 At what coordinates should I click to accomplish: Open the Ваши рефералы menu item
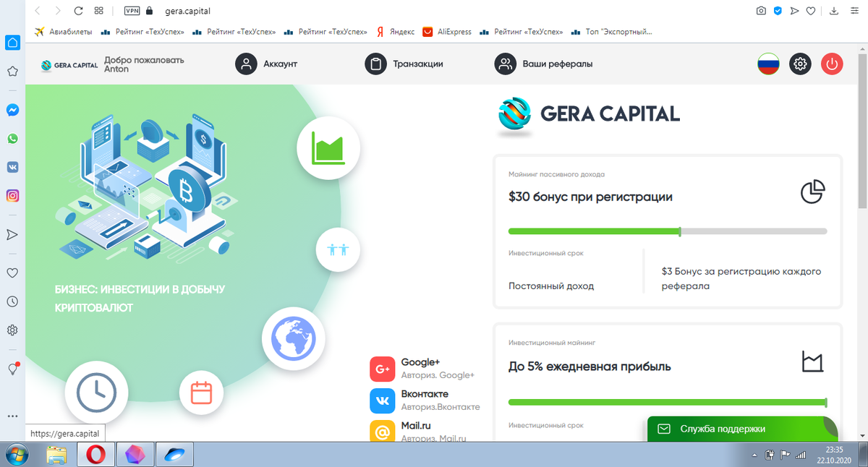558,64
